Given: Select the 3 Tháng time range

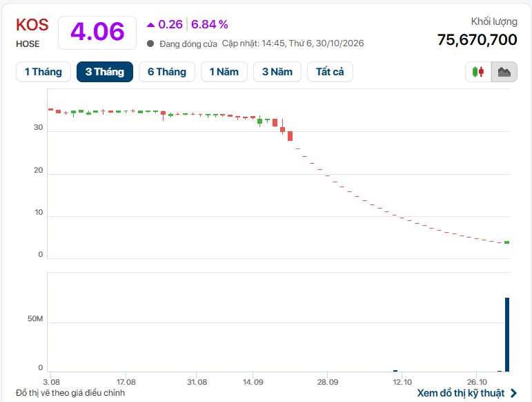Looking at the screenshot, I should [x=105, y=72].
